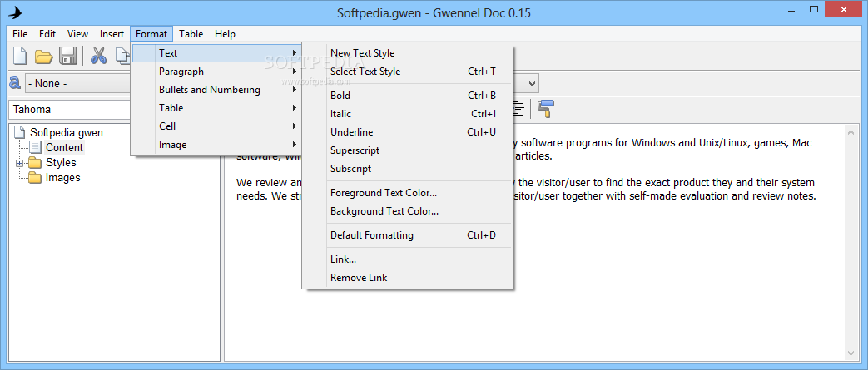868x370 pixels.
Task: Choose Select Text Style
Action: (408, 72)
